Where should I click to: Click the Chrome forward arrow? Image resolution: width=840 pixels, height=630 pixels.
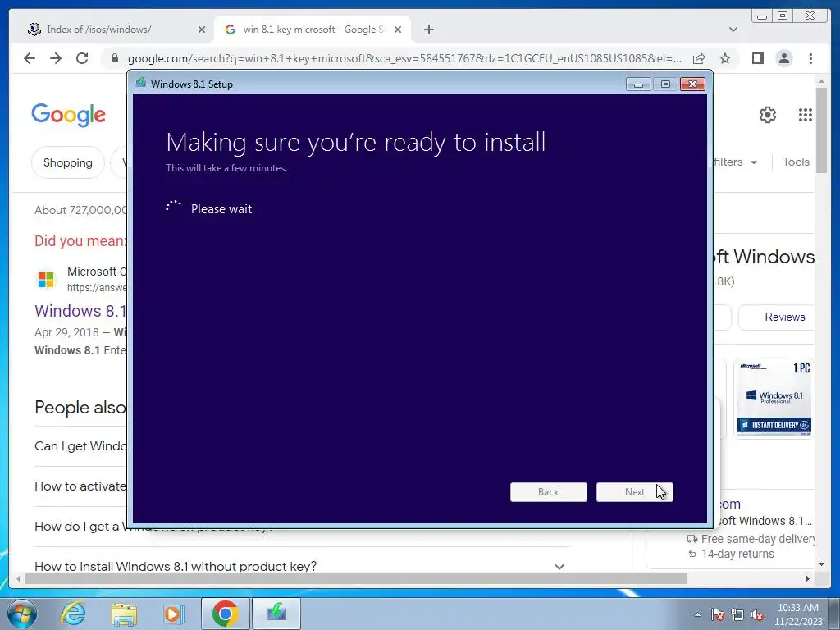56,58
